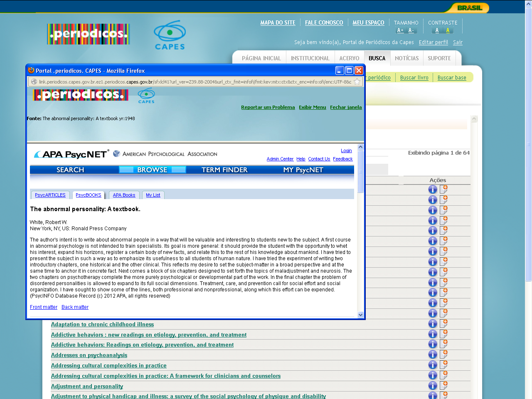Select the PsycBOOKS tab
532x399 pixels.
[x=89, y=195]
